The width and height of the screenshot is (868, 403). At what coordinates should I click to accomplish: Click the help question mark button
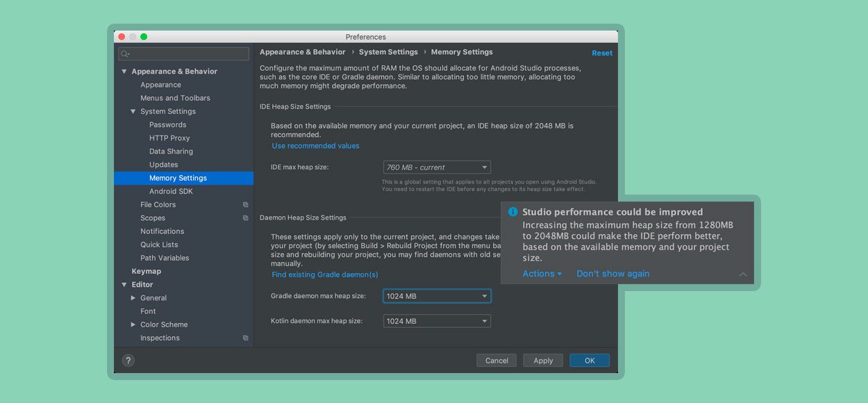(128, 361)
